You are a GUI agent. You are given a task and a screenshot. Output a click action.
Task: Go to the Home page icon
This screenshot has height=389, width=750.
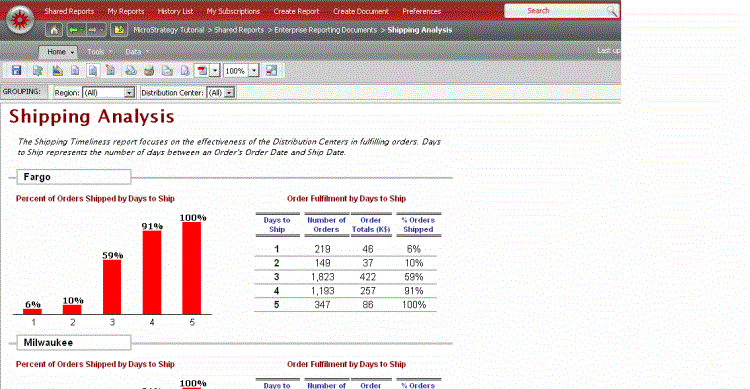(x=54, y=30)
